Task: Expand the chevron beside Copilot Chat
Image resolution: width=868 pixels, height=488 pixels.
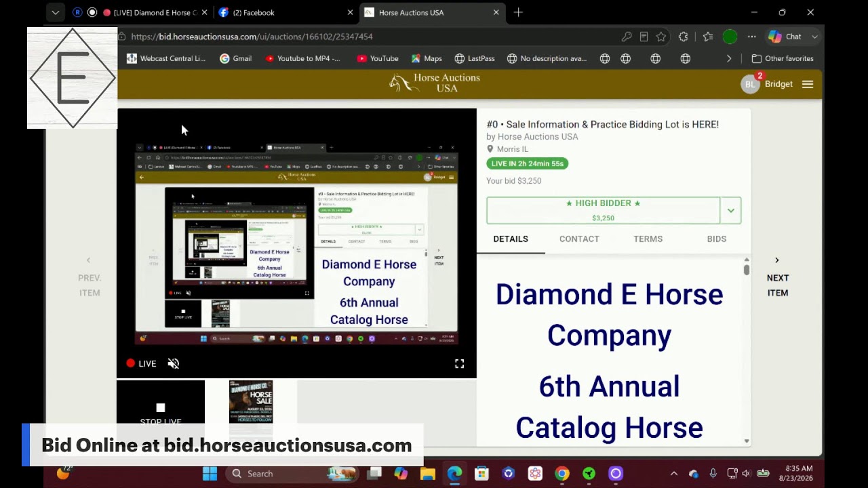Action: pyautogui.click(x=814, y=37)
